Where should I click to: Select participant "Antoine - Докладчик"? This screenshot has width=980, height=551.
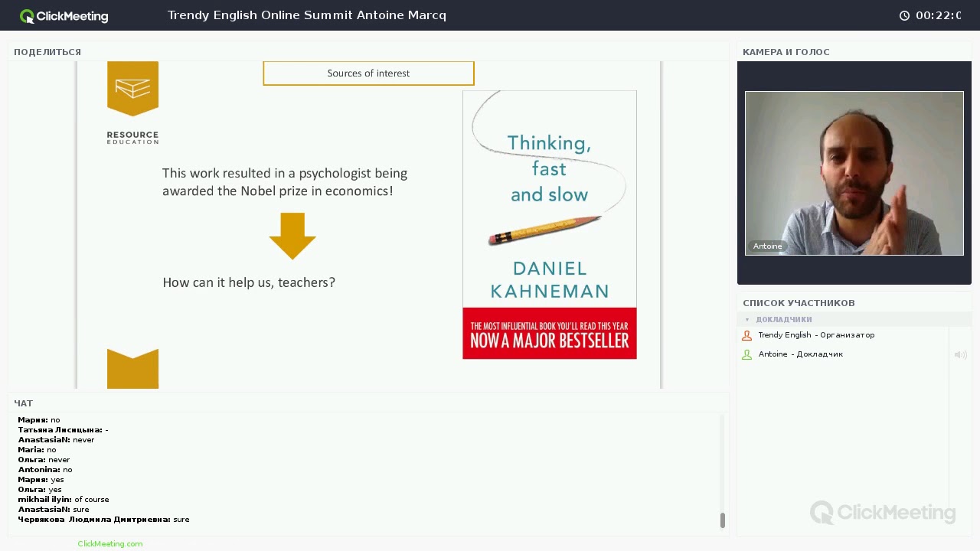(801, 354)
